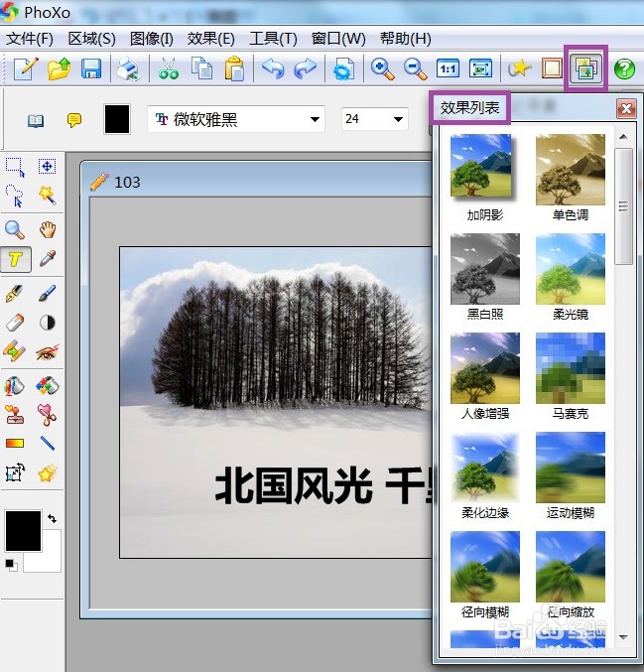The height and width of the screenshot is (672, 644).
Task: Save the image with the floppy icon
Action: [91, 68]
